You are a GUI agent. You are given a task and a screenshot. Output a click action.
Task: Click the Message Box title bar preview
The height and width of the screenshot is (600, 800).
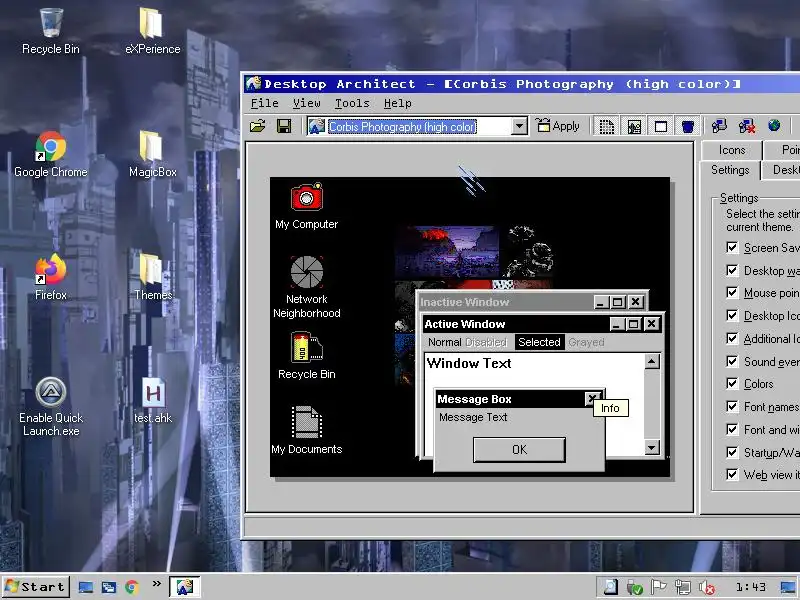coord(510,399)
